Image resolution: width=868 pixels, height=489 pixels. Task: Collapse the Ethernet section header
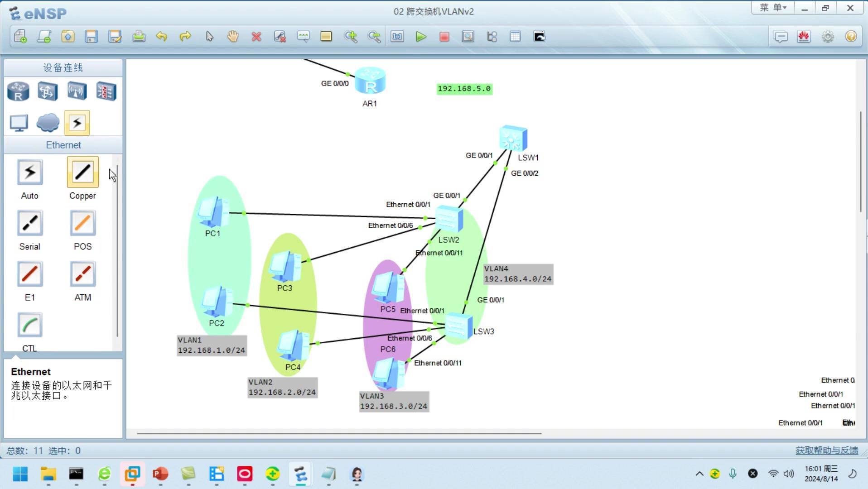(x=63, y=145)
